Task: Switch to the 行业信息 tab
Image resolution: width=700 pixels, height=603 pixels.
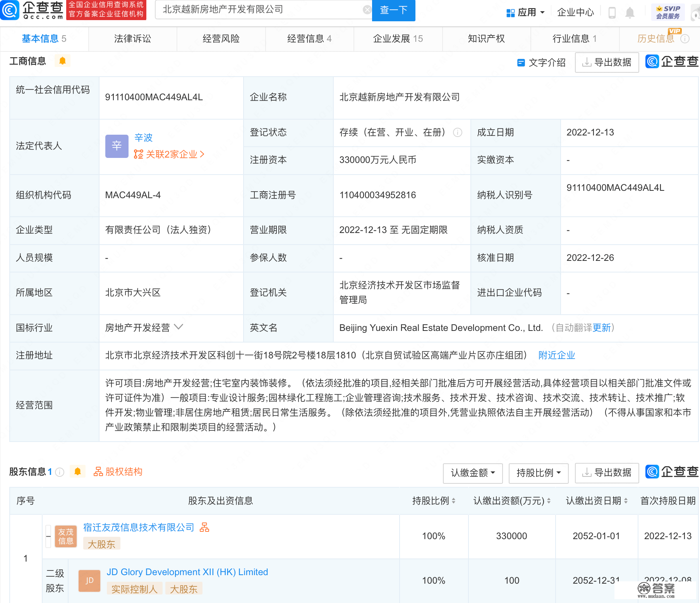Action: tap(575, 39)
